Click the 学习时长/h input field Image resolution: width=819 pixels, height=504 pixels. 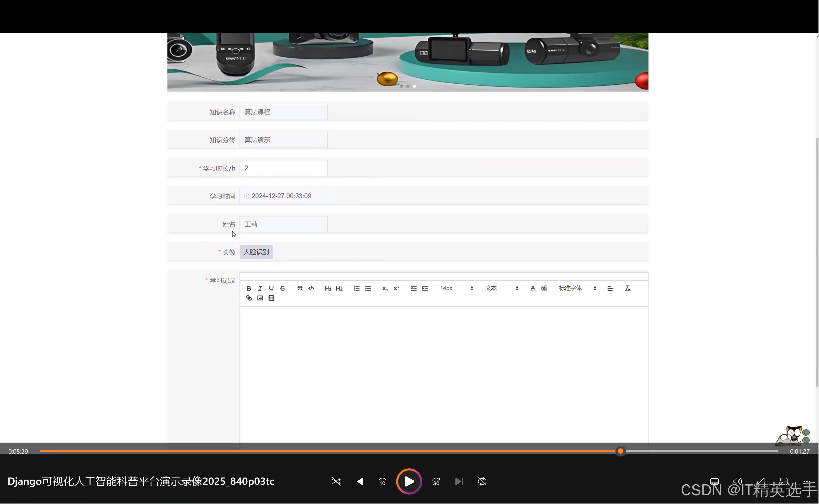pos(283,168)
